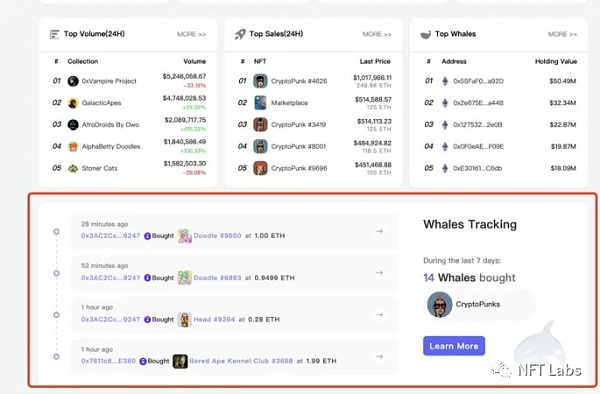Select the timeline marker for 52 minutes ago
The height and width of the screenshot is (394, 600).
(x=56, y=273)
